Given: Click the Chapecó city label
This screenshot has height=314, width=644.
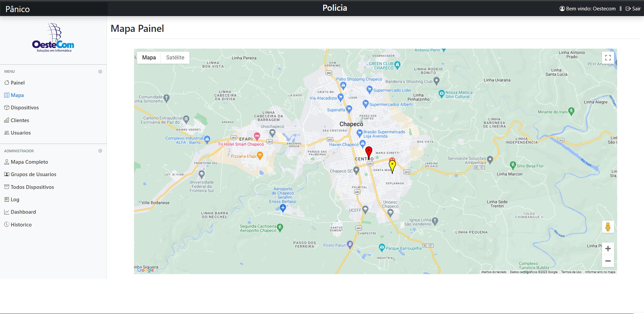Looking at the screenshot, I should tap(351, 124).
